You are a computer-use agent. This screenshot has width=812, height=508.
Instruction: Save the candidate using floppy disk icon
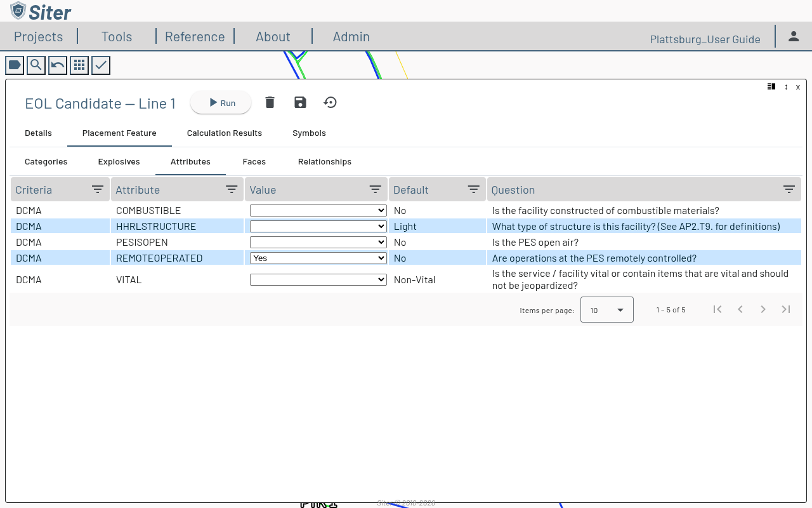tap(300, 102)
